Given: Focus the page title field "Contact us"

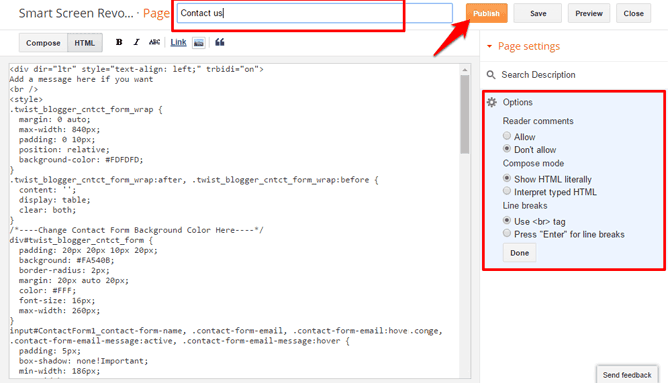Looking at the screenshot, I should 314,13.
